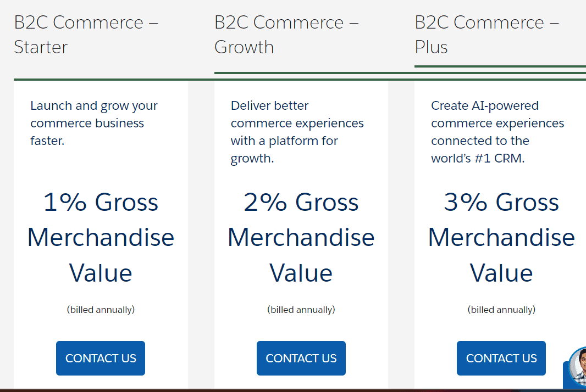Click the green underline below the Plus heading

tap(500, 66)
